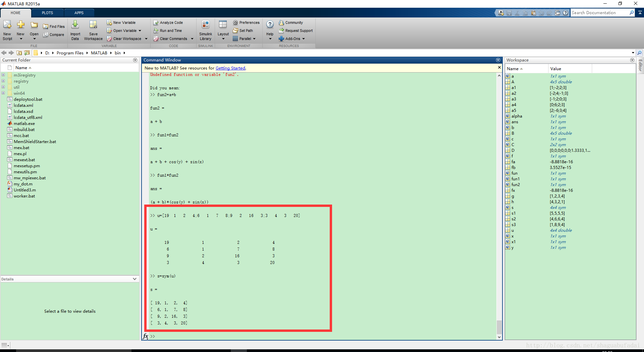Click Request Support
The width and height of the screenshot is (644, 352).
click(x=296, y=31)
